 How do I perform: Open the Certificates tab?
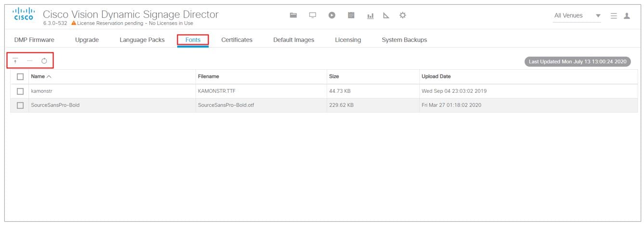(x=237, y=40)
